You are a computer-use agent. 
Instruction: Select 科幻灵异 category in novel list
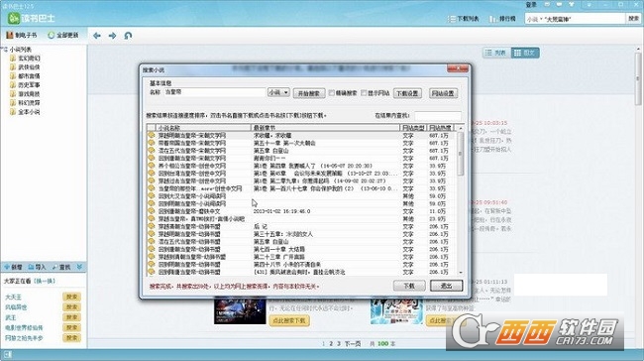click(x=29, y=103)
